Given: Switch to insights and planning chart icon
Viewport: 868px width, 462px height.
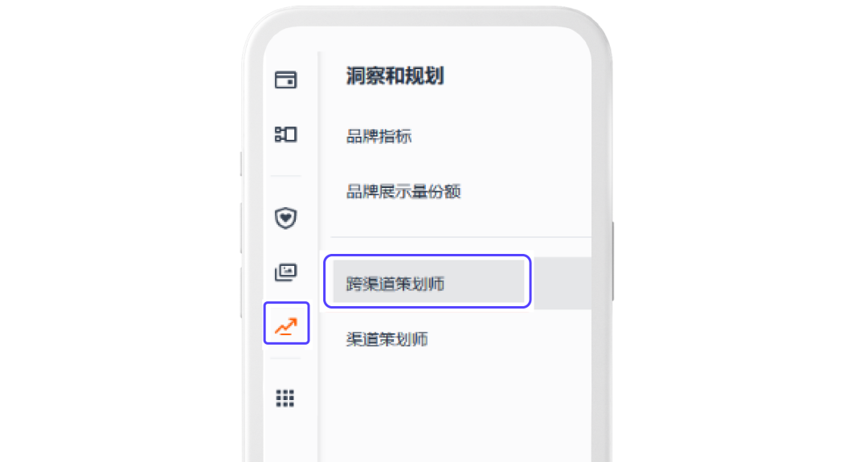Looking at the screenshot, I should [286, 325].
